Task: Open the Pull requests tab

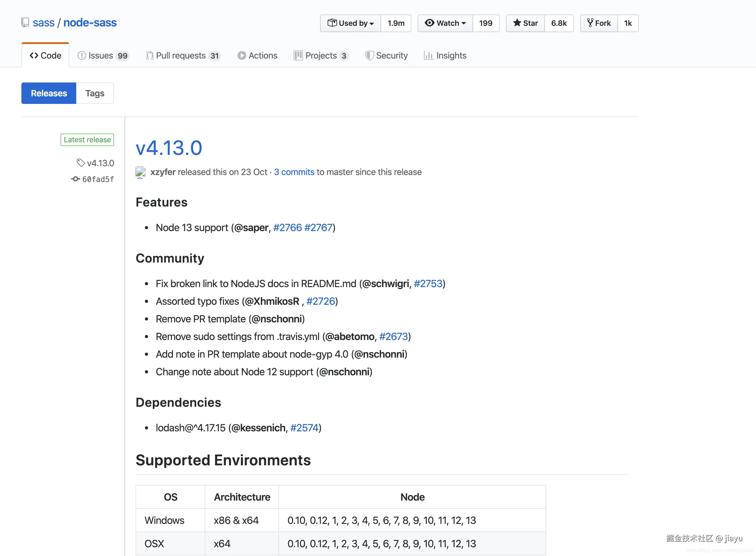Action: pyautogui.click(x=183, y=55)
